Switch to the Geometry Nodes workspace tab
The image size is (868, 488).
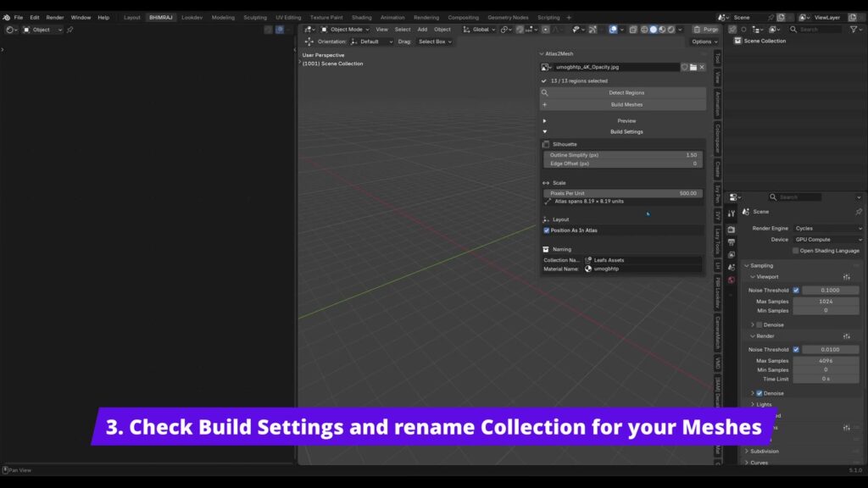click(508, 17)
